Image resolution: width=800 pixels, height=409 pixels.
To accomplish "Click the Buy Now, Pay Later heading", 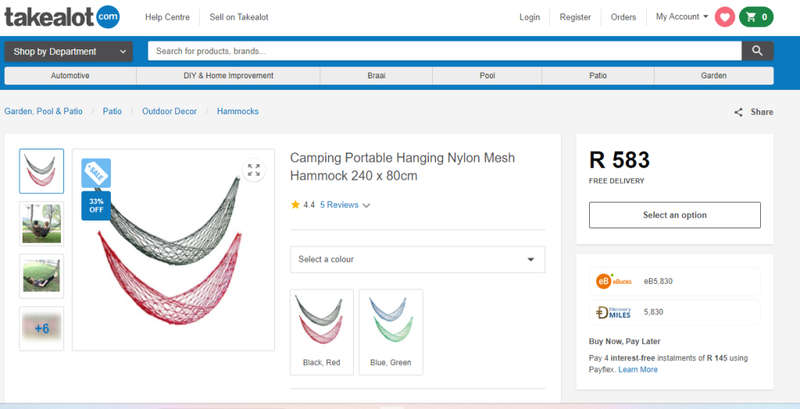I will (624, 342).
